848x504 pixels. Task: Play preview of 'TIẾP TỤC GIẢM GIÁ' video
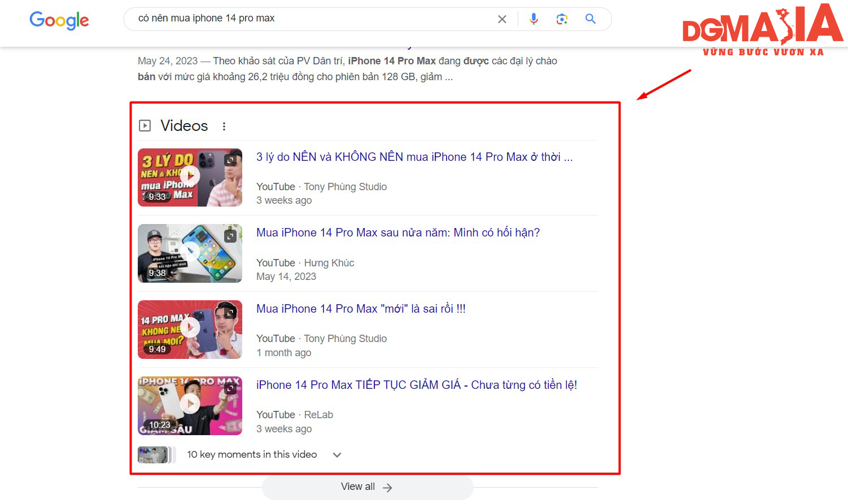click(x=190, y=404)
